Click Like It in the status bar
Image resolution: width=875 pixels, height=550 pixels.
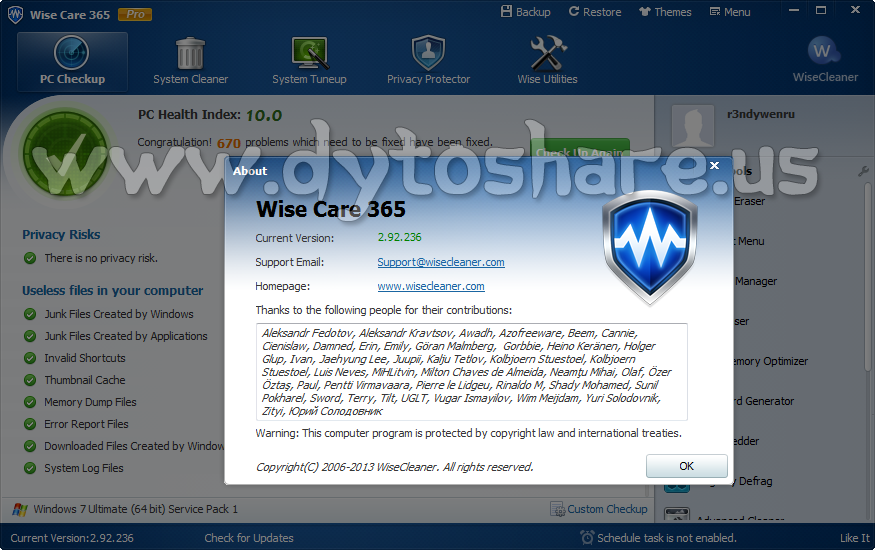point(855,538)
